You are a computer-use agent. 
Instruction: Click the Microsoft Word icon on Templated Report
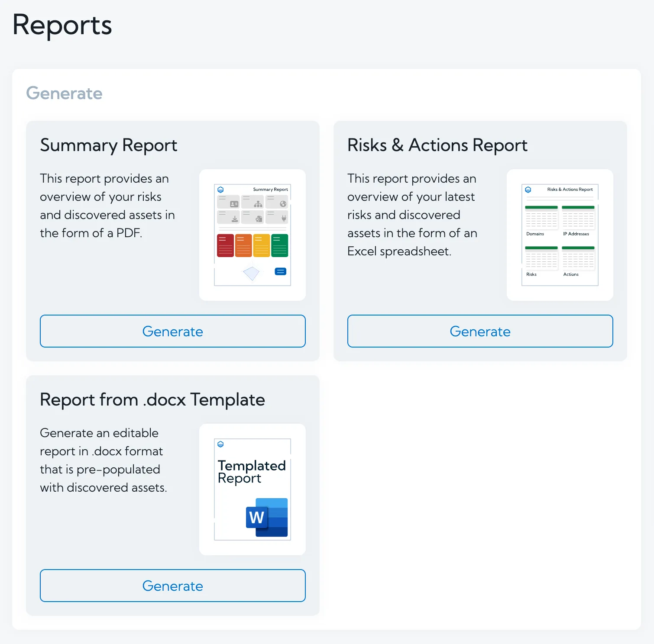coord(266,518)
